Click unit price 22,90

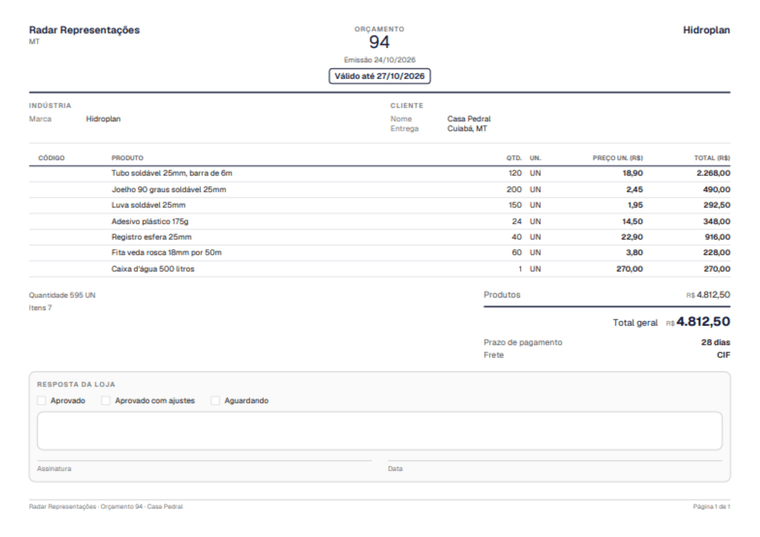click(x=632, y=237)
